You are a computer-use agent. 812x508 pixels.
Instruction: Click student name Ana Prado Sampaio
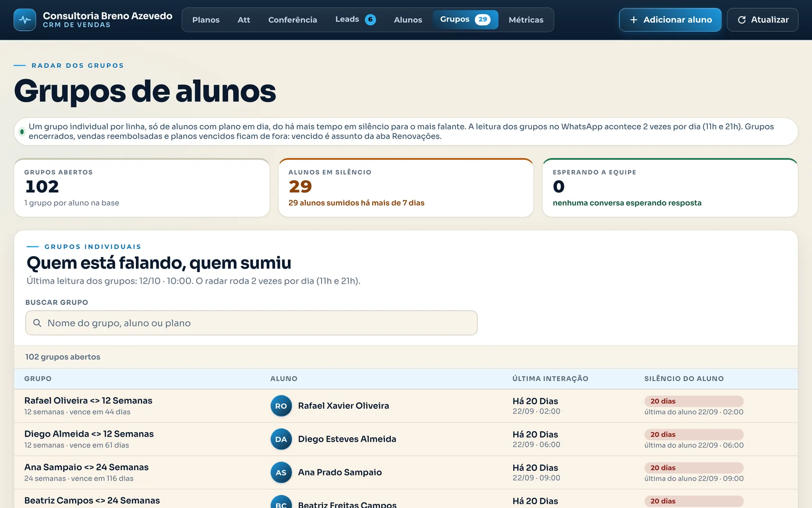340,472
